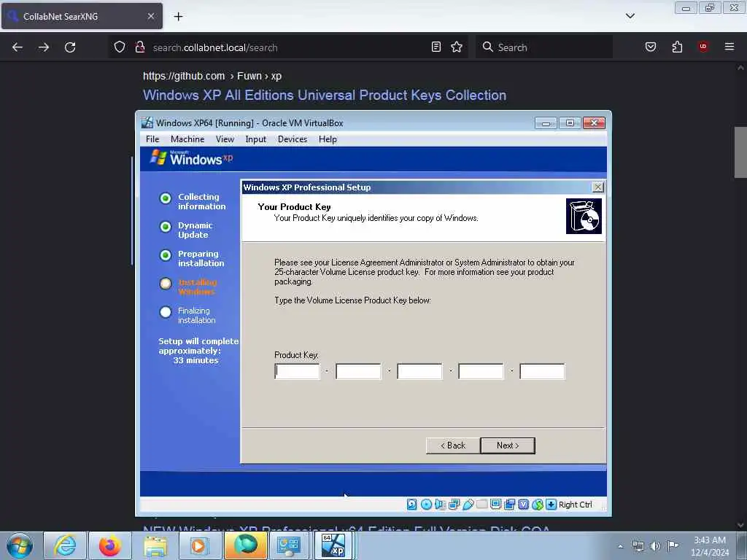Click the github.com Fuwn xp URL
747x560 pixels.
point(212,76)
